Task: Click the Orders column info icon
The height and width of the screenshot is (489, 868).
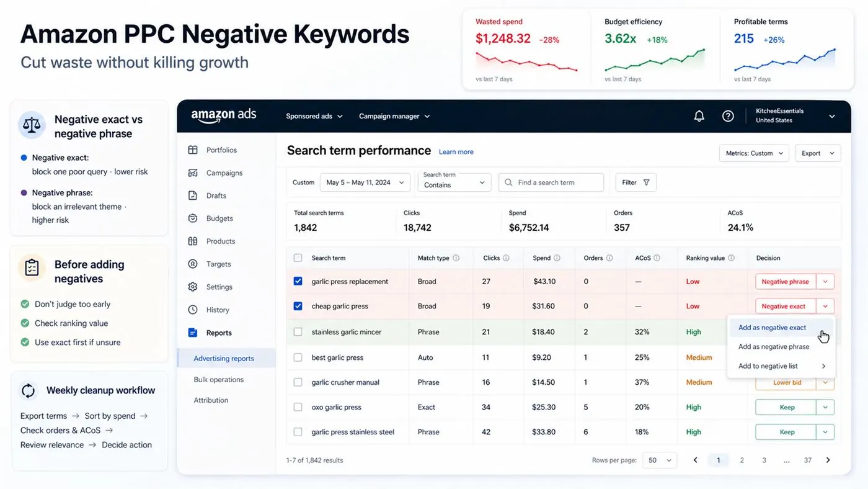Action: (x=609, y=258)
